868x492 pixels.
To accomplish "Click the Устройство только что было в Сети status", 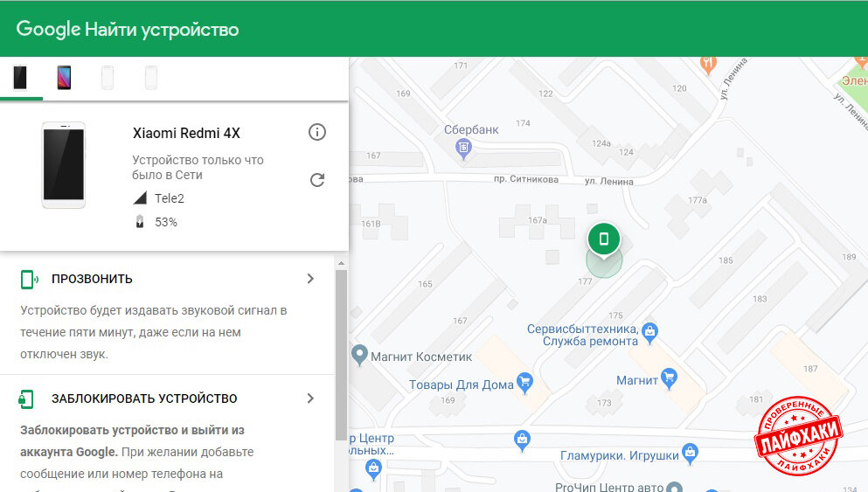I will pyautogui.click(x=198, y=167).
